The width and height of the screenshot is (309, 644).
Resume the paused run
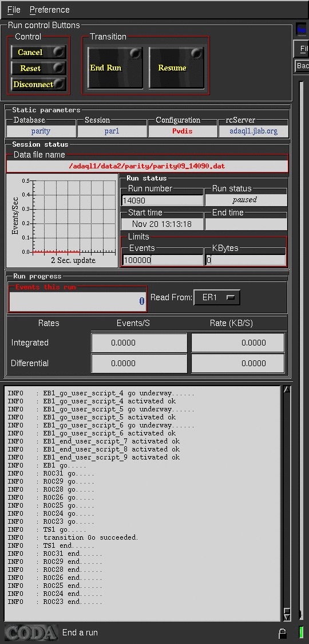[176, 68]
